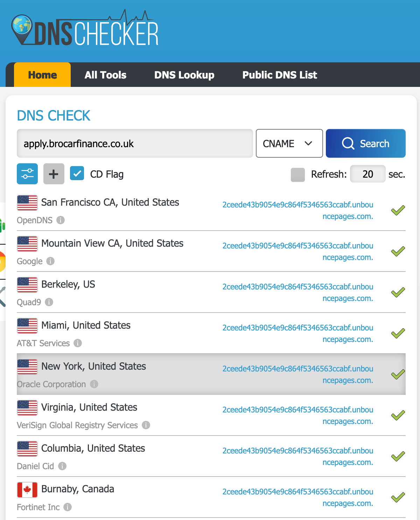Open the Google CNAME result link
This screenshot has height=520, width=420.
pyautogui.click(x=298, y=252)
